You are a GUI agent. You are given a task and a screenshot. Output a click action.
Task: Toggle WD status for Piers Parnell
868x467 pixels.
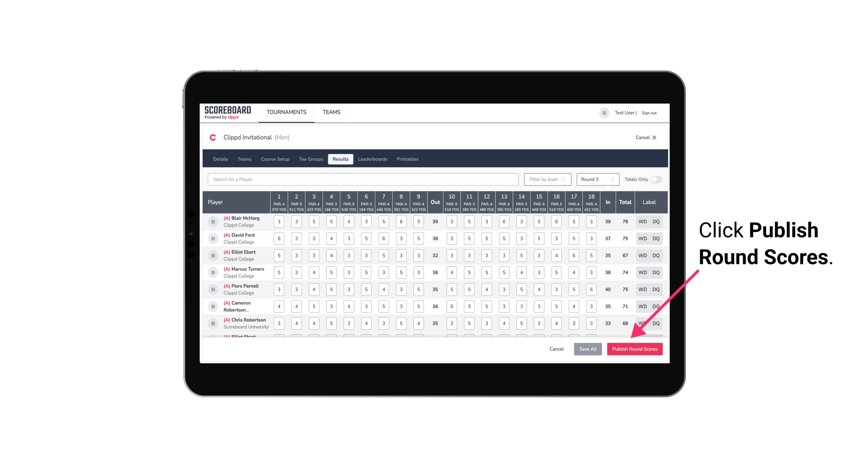point(643,289)
